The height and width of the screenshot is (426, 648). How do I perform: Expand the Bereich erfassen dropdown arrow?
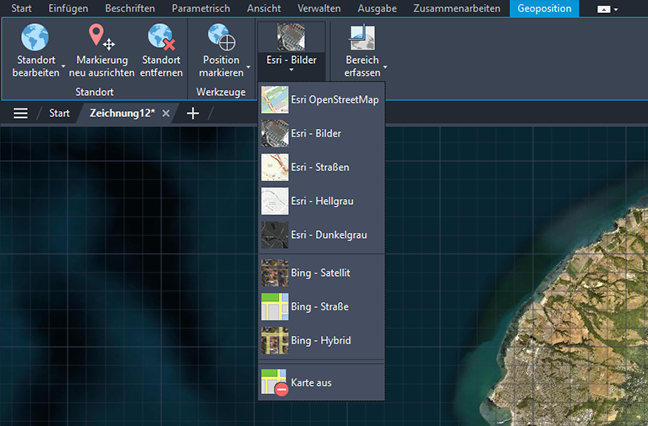pos(385,67)
